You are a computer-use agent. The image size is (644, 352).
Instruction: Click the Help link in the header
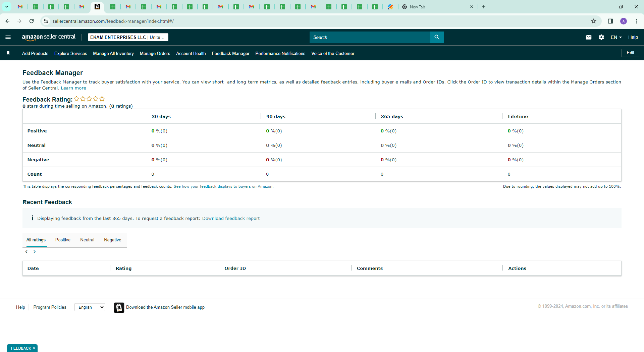633,37
